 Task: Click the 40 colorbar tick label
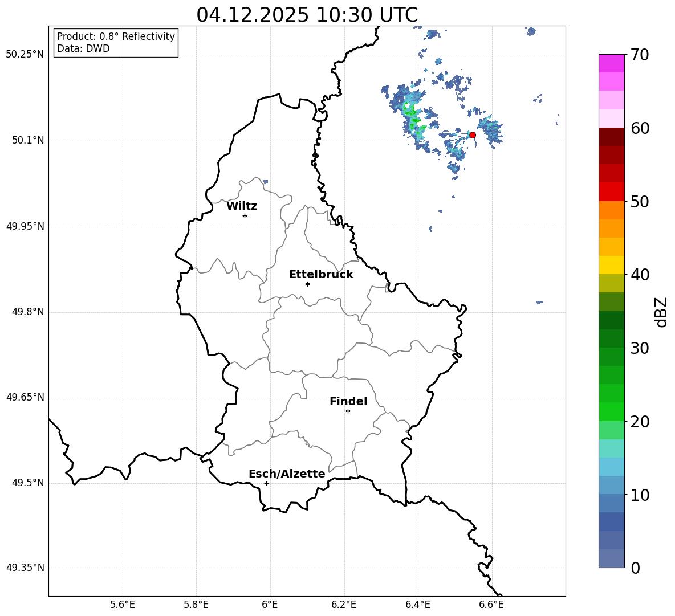point(639,275)
